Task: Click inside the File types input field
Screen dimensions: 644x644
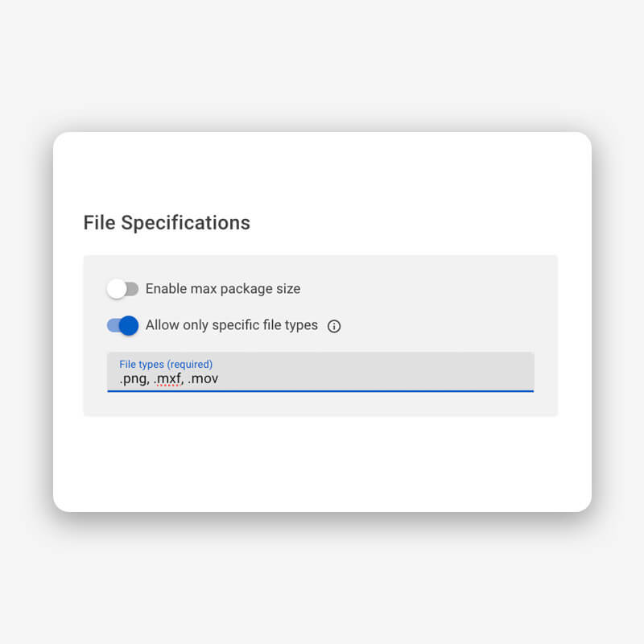Action: coord(322,378)
